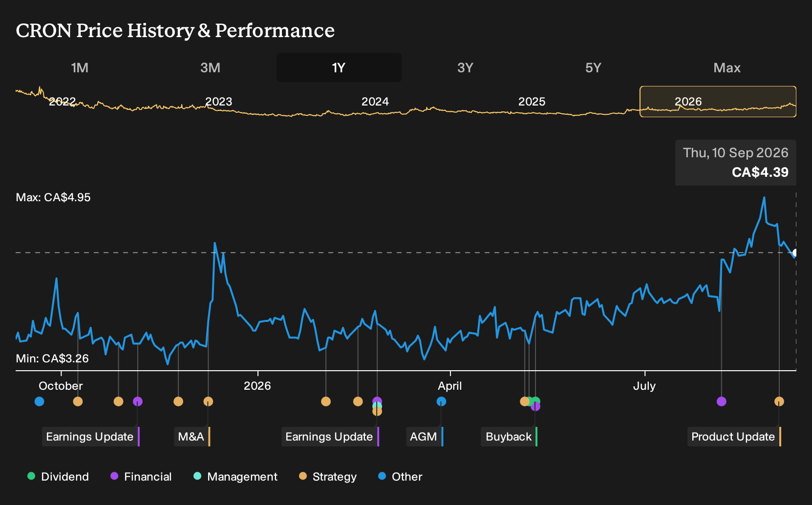This screenshot has height=505, width=812.
Task: Click the purple Financial marker after July
Action: pyautogui.click(x=722, y=401)
